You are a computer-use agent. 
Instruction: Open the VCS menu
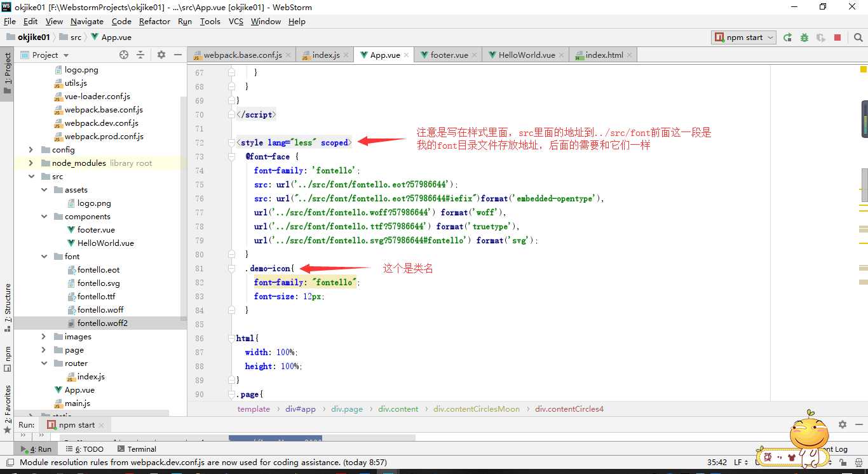point(236,22)
